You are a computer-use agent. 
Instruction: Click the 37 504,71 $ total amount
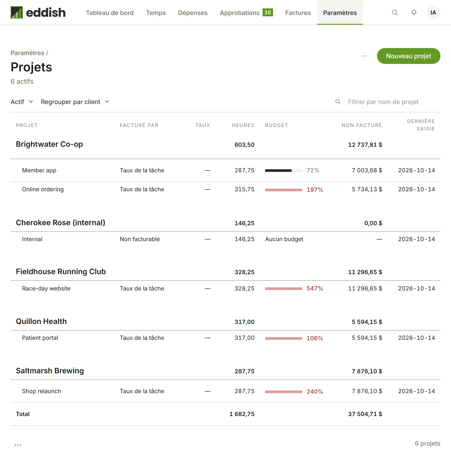365,414
